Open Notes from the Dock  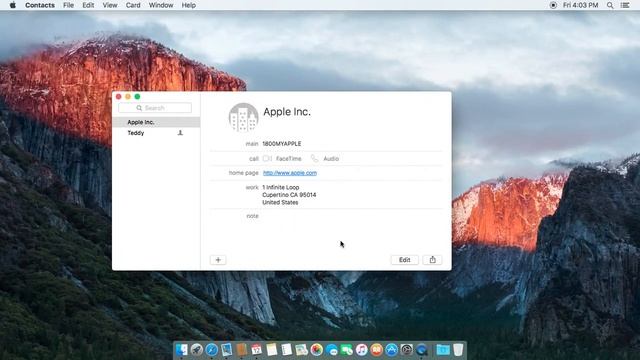click(271, 350)
